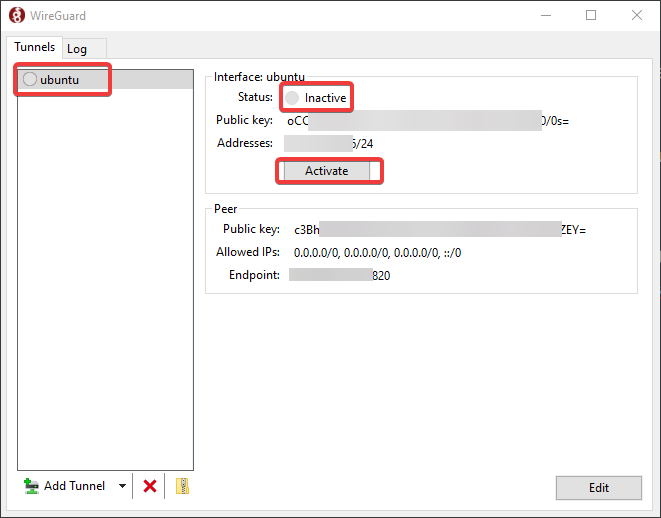Viewport: 661px width, 518px height.
Task: Export all tunnels to zip archive
Action: [182, 486]
